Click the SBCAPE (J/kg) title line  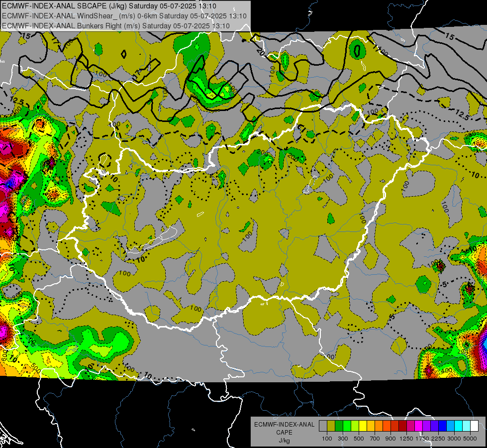(109, 6)
